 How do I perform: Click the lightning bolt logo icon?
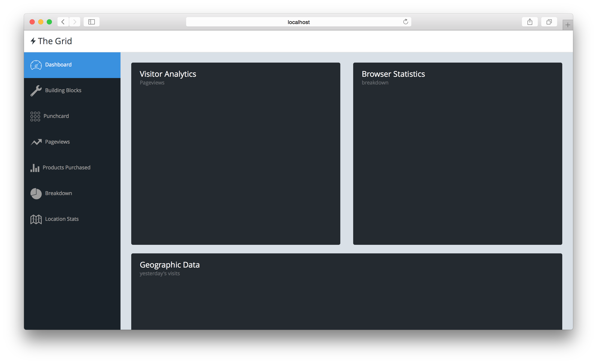[33, 41]
